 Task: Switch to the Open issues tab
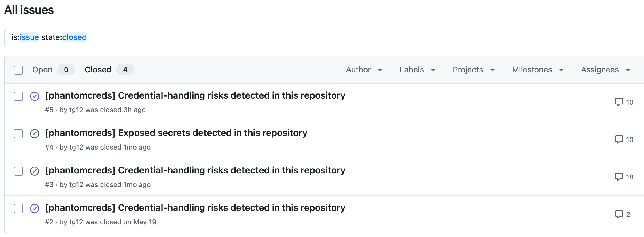pos(54,70)
